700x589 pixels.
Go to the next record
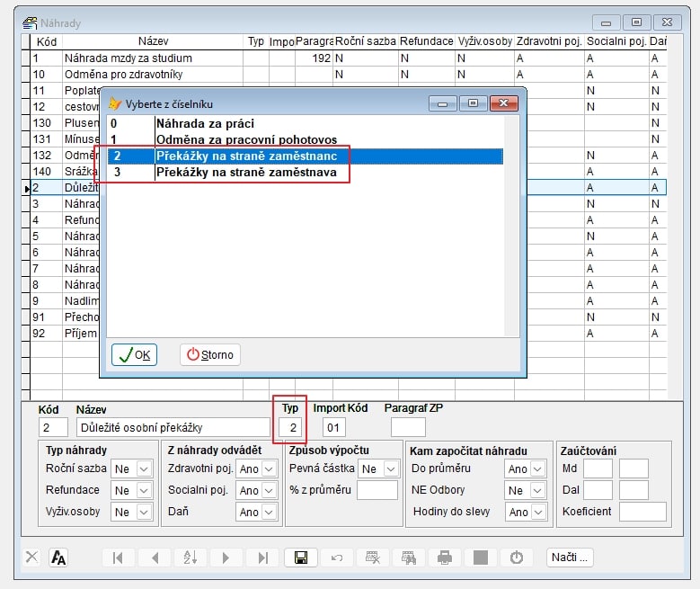[x=226, y=558]
